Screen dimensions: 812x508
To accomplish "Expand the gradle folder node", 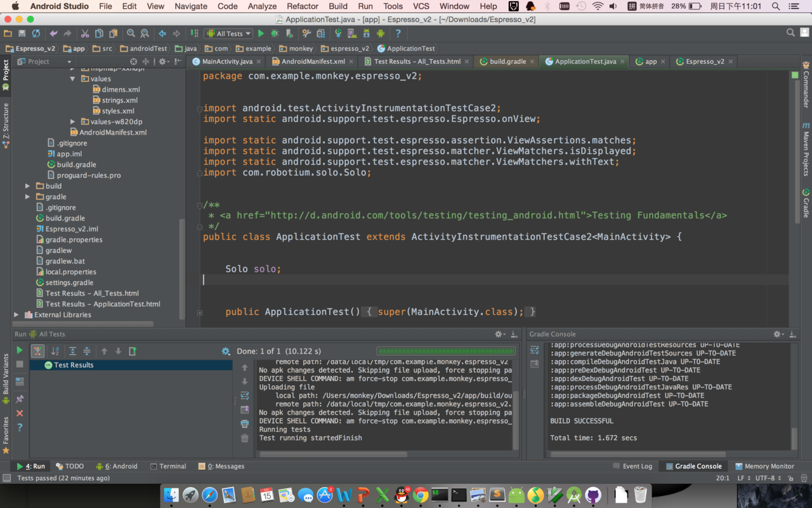I will pyautogui.click(x=27, y=197).
